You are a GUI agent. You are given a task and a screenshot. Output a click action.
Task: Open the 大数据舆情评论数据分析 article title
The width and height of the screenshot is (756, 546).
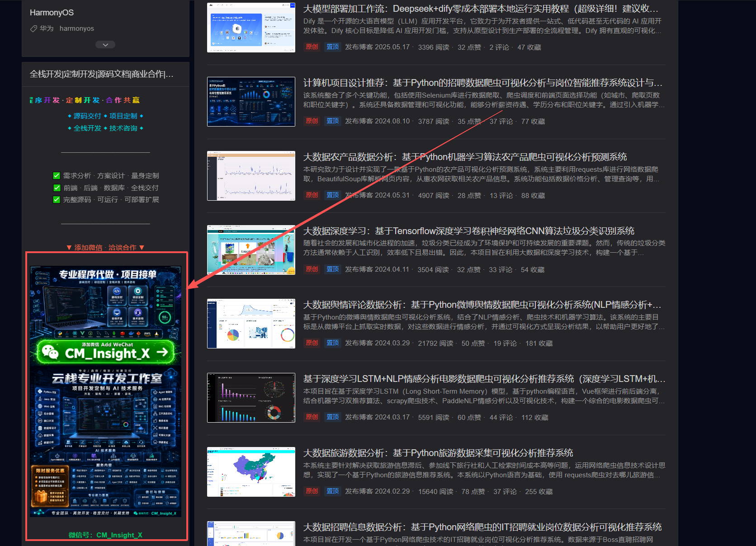pos(482,305)
